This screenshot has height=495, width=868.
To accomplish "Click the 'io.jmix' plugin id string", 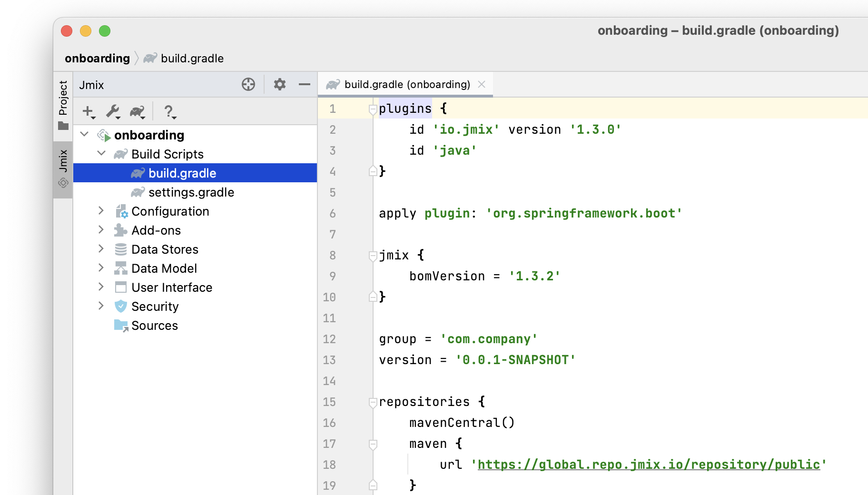I will click(x=466, y=129).
